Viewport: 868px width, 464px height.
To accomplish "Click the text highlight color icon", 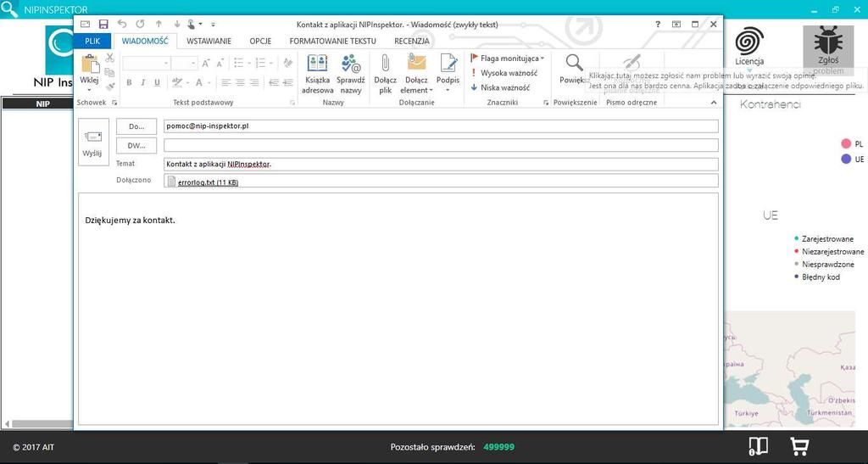I will (x=176, y=82).
